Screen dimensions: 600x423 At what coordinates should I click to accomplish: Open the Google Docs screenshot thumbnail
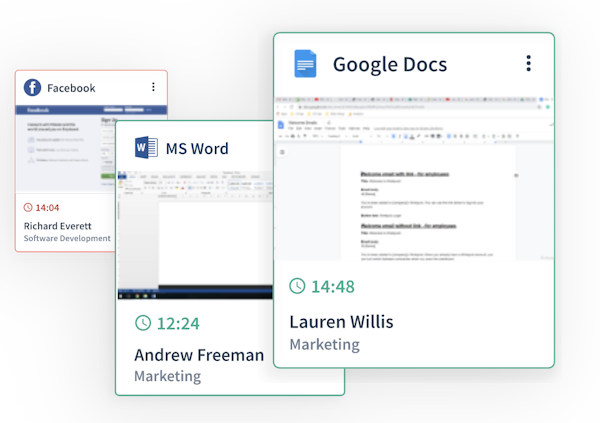click(x=414, y=178)
